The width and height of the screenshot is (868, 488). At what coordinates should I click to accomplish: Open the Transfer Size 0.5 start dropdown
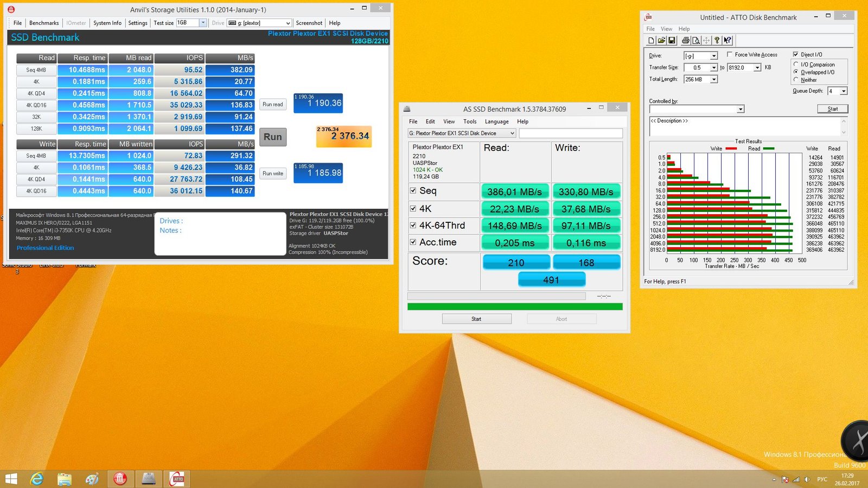tap(714, 68)
